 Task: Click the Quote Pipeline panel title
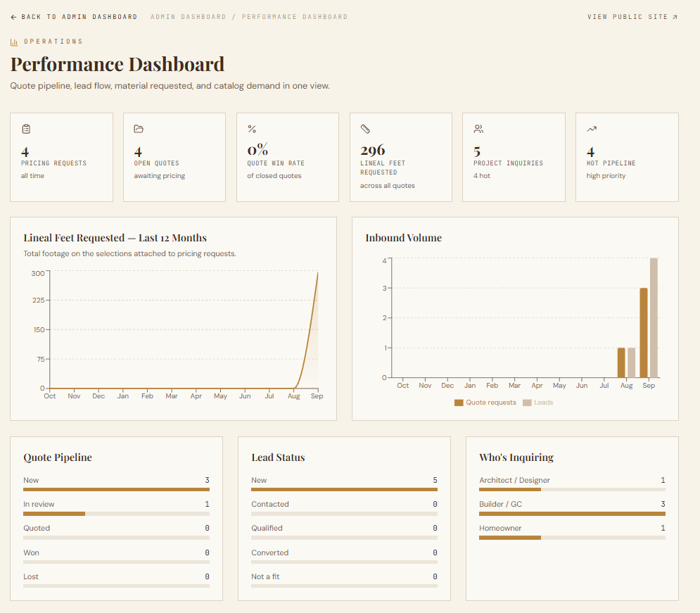(58, 457)
